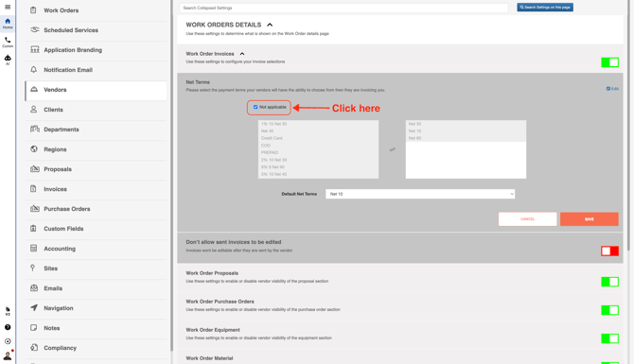The image size is (634, 364).
Task: Click the Invoices document icon
Action: pyautogui.click(x=33, y=189)
